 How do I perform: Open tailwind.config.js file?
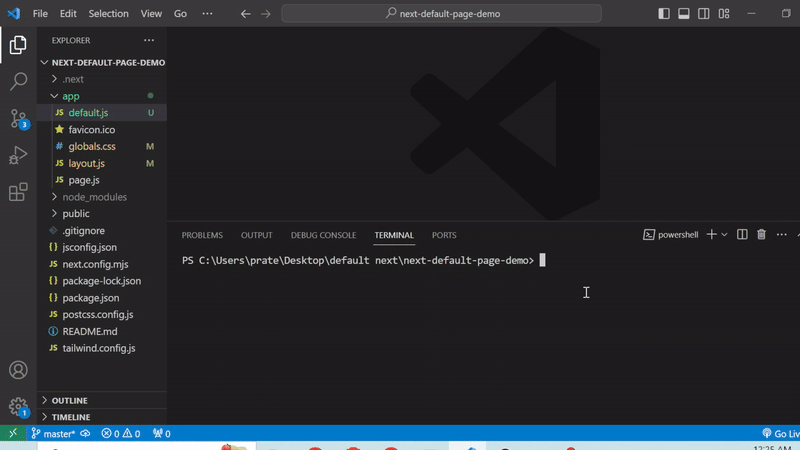click(102, 348)
